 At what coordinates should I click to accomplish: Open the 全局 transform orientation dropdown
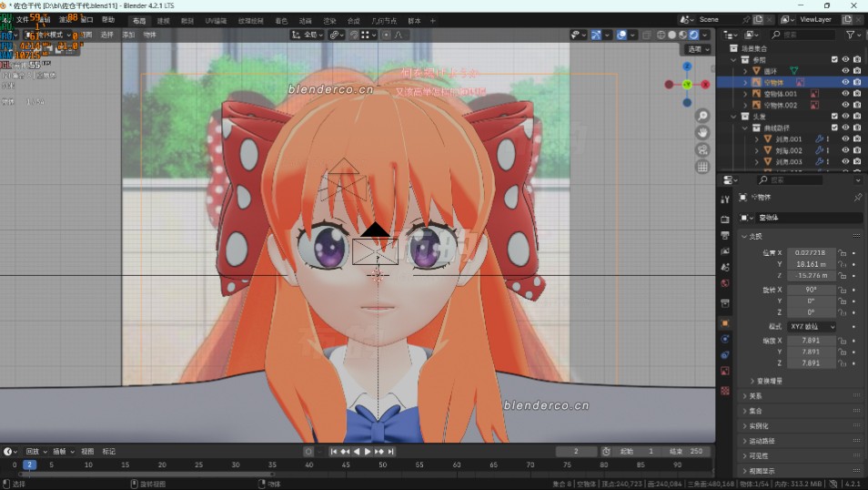(307, 35)
